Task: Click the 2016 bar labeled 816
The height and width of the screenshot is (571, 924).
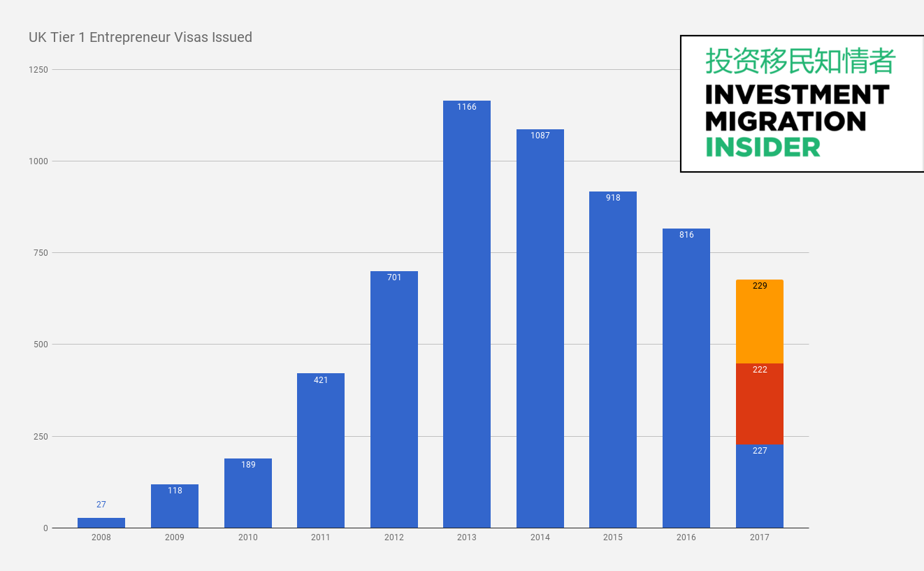Action: (x=686, y=378)
